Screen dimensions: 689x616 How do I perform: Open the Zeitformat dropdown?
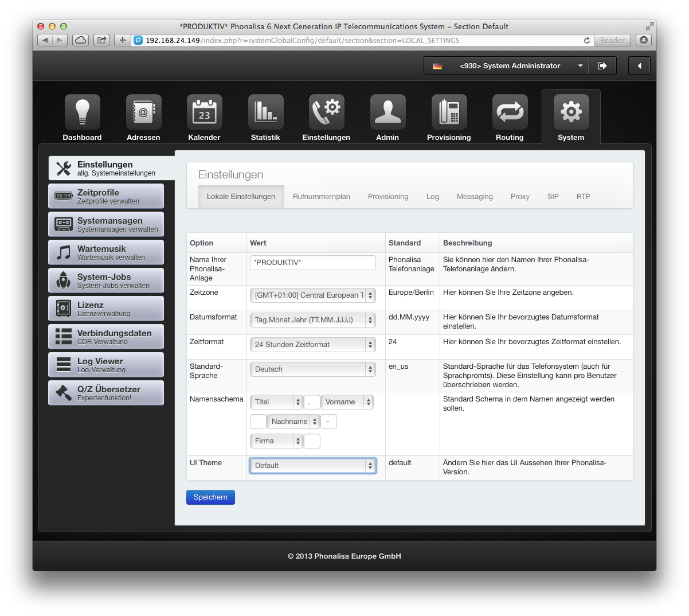click(313, 345)
